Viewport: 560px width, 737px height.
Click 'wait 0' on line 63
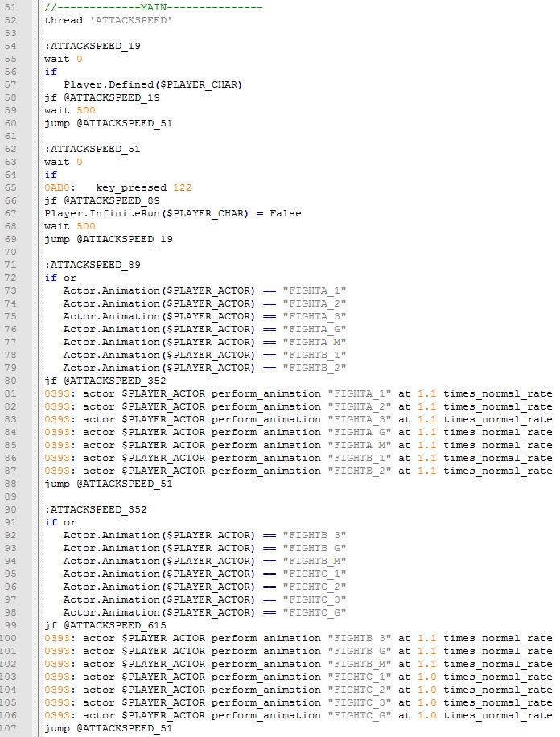click(64, 163)
